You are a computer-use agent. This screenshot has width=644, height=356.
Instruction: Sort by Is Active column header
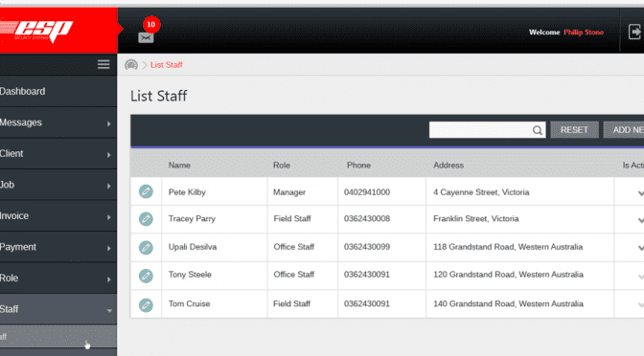click(x=632, y=166)
